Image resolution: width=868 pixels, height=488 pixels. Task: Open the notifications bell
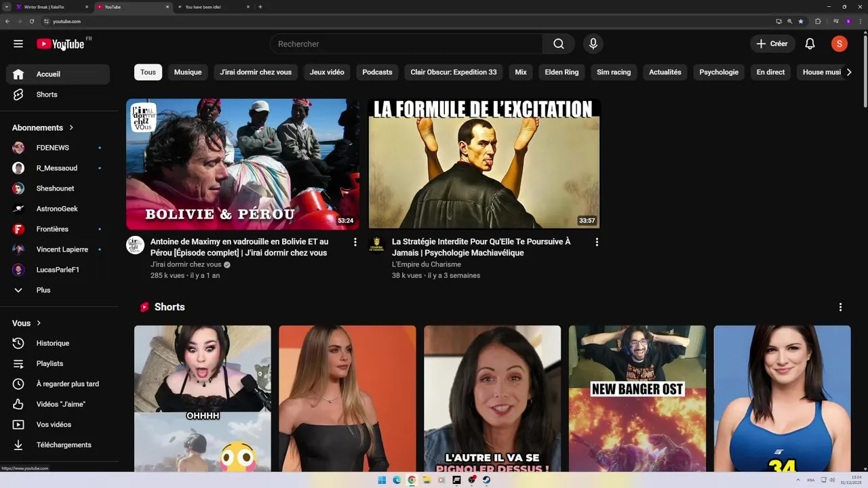click(x=810, y=44)
